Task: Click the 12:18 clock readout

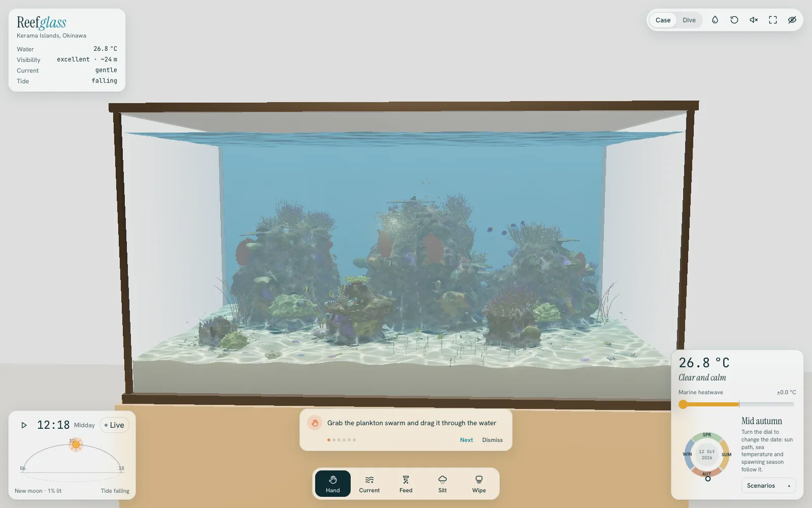Action: [x=53, y=425]
